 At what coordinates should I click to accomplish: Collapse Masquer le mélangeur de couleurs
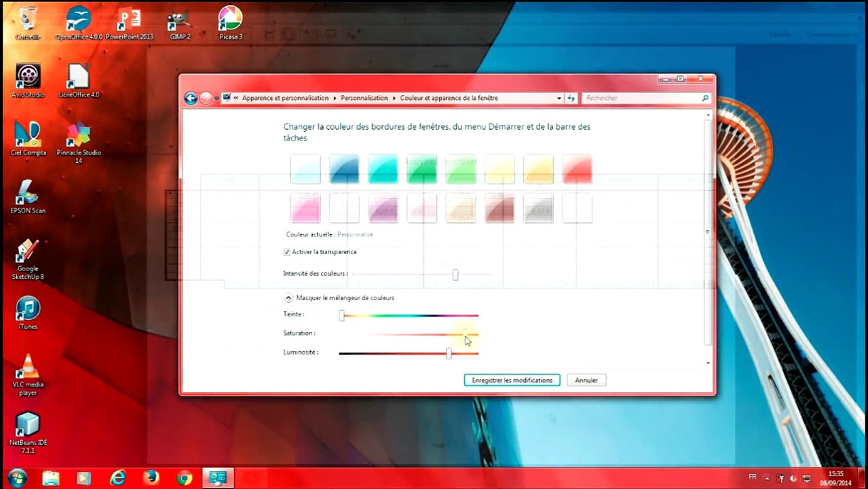[x=288, y=298]
